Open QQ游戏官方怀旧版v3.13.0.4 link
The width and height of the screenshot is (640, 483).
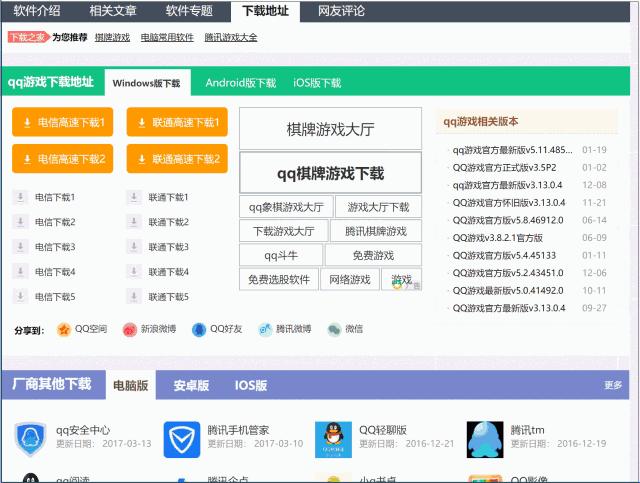point(509,203)
